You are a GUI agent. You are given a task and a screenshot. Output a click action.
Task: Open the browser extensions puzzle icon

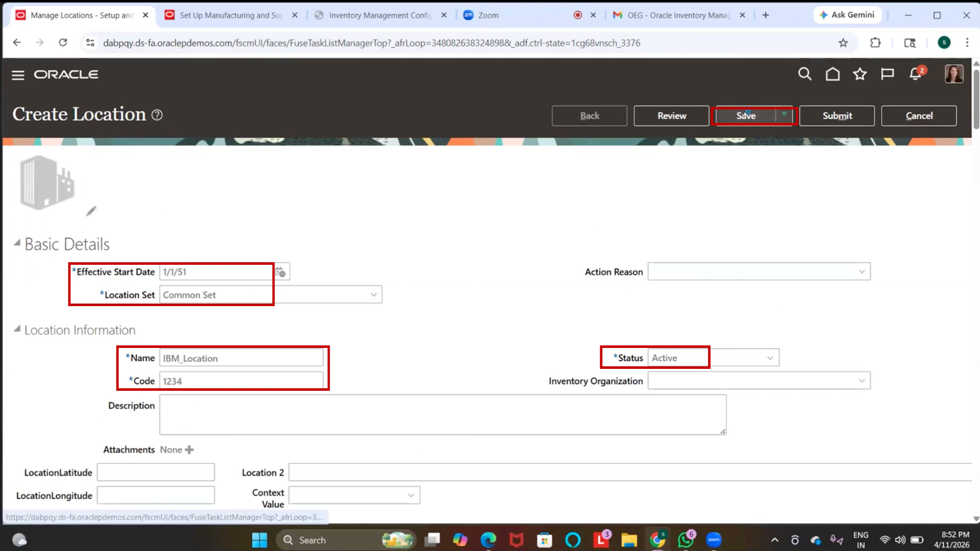[875, 43]
